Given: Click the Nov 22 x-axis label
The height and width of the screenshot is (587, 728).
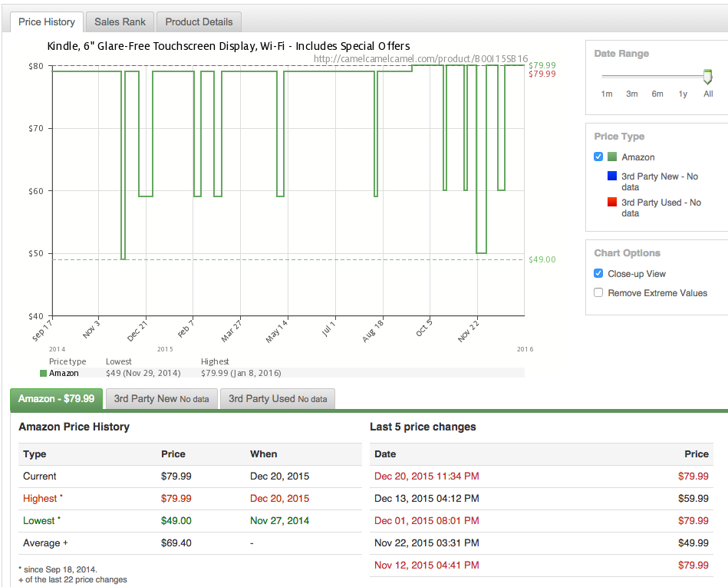Looking at the screenshot, I should click(x=468, y=331).
